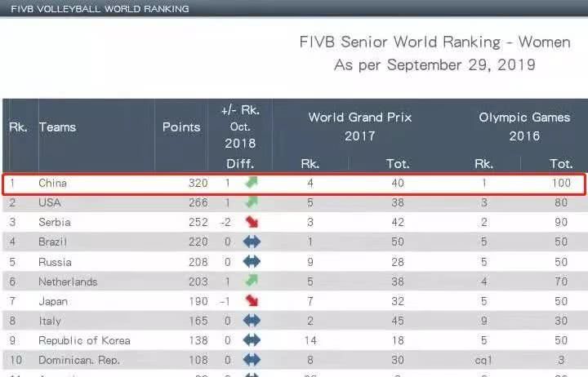Click Japan's red down arrow icon

click(x=252, y=301)
